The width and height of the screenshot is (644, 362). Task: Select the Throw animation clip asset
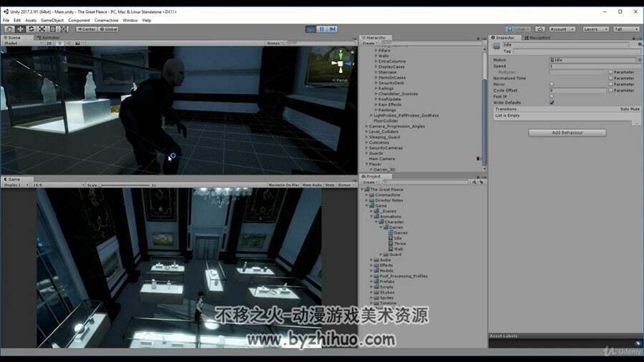point(397,243)
